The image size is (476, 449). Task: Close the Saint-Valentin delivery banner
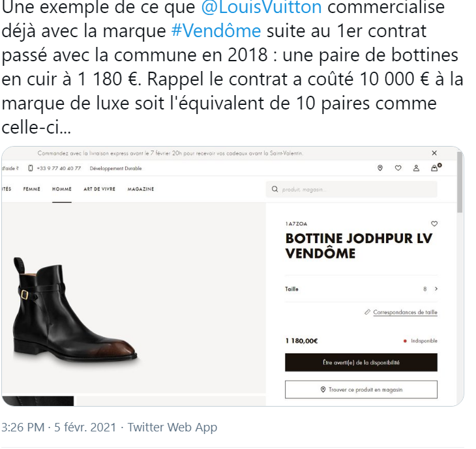point(434,153)
